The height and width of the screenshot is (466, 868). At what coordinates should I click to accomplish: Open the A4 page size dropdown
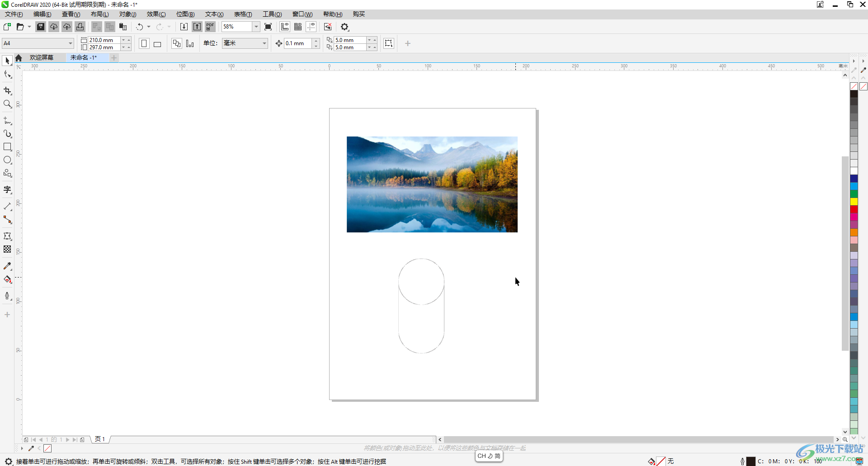[x=71, y=43]
